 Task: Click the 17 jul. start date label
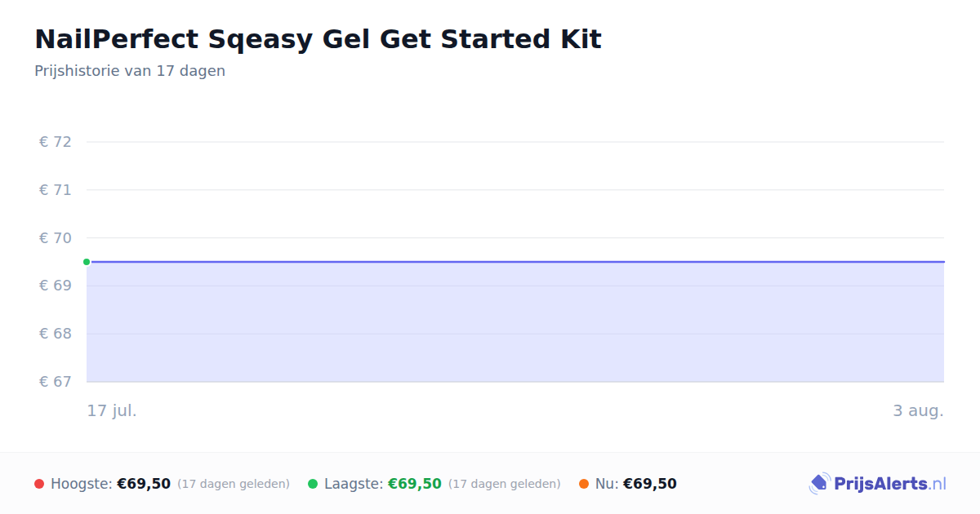click(x=112, y=410)
